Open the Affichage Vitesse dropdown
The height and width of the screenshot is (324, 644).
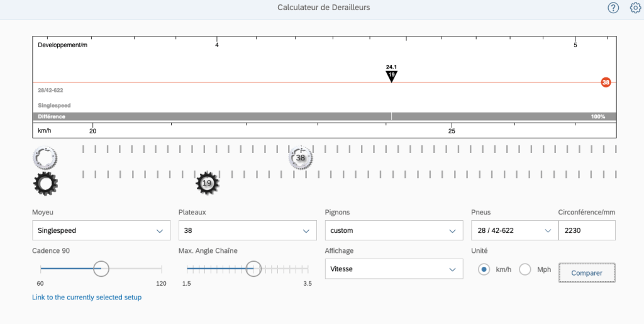coord(394,269)
